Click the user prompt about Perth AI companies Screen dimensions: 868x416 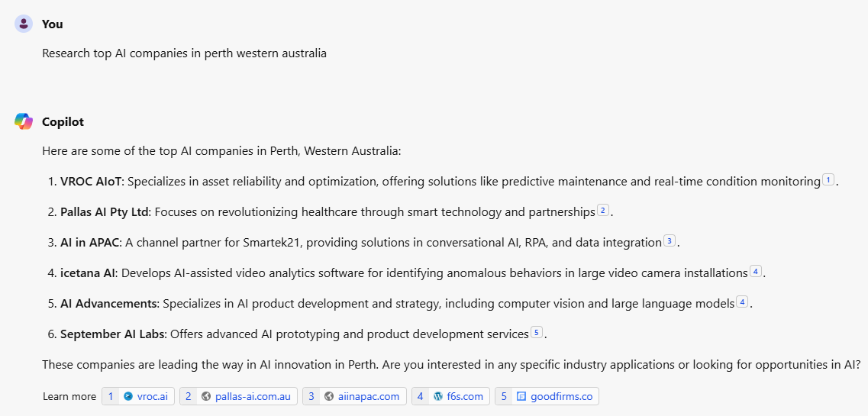[184, 53]
